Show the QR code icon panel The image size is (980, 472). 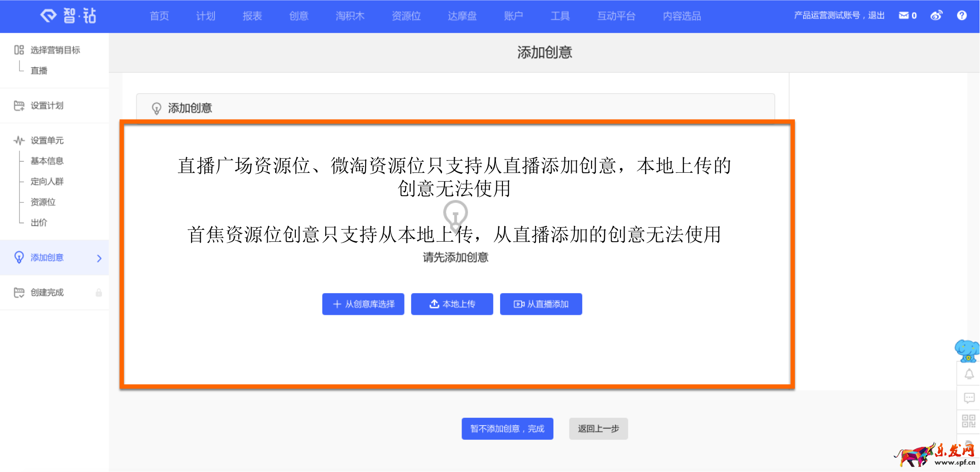(969, 421)
